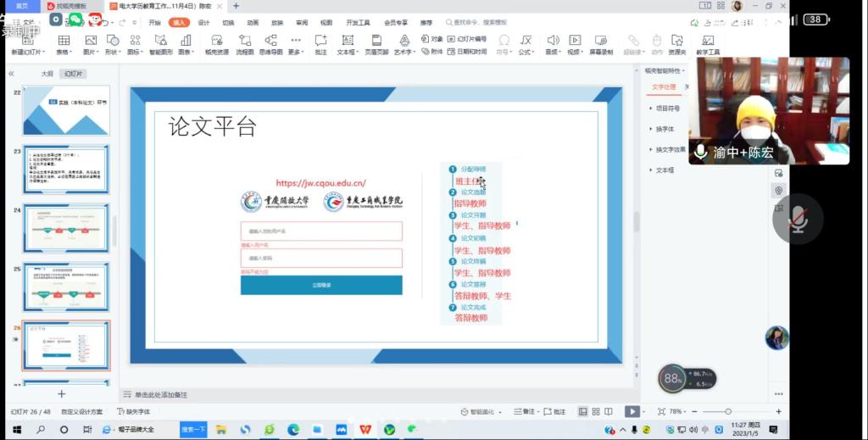Expand the 项目符号 section

(x=667, y=109)
